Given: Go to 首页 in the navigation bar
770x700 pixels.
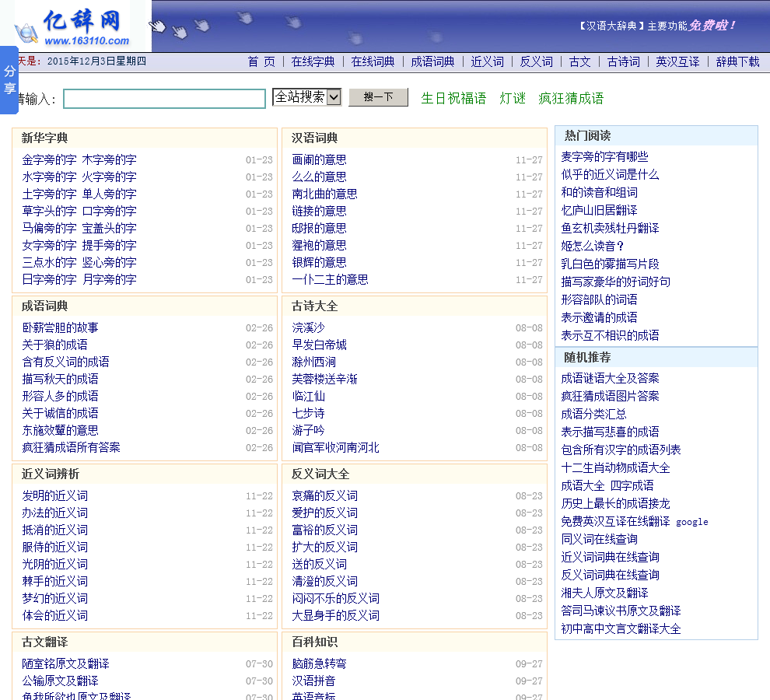Looking at the screenshot, I should point(261,61).
